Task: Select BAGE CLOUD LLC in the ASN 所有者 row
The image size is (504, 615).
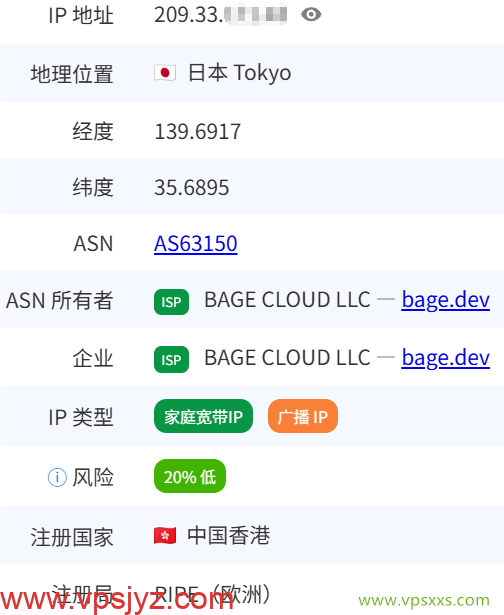Action: (287, 300)
